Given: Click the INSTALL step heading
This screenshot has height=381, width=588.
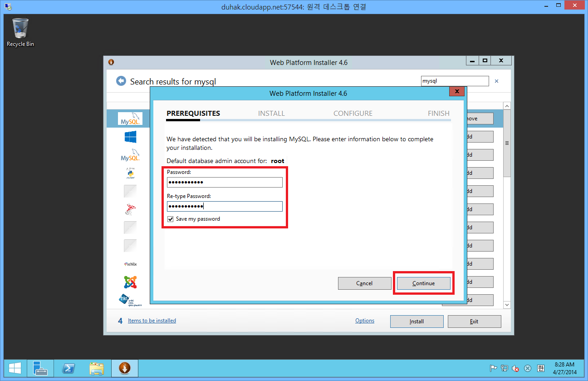Looking at the screenshot, I should [271, 114].
